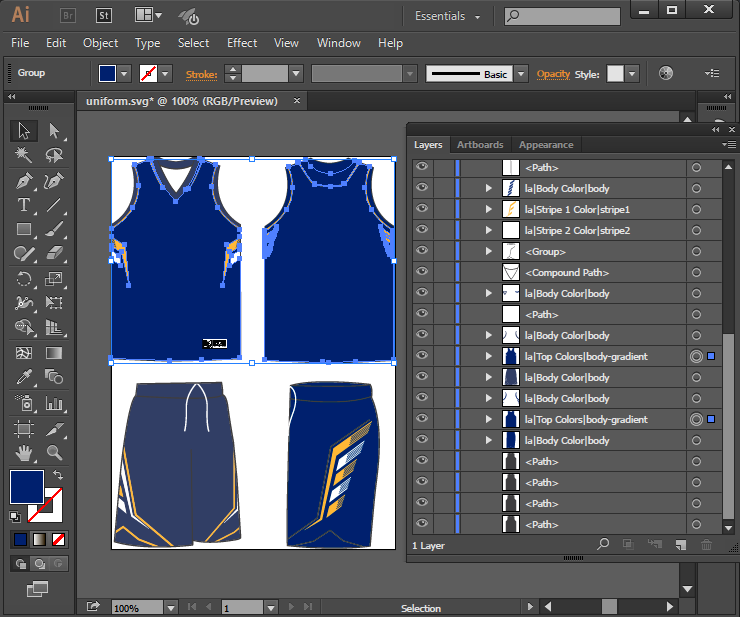Create a new layer

click(x=681, y=545)
